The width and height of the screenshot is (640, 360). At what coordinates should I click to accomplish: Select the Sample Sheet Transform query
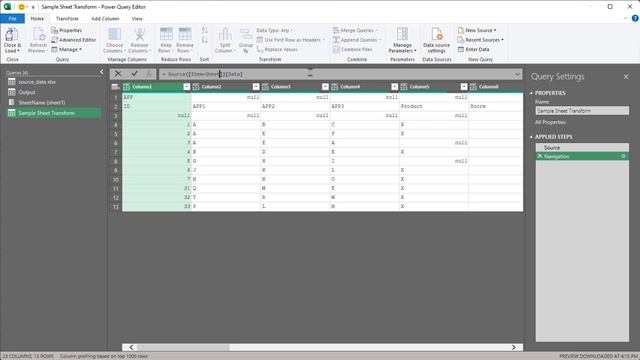pos(53,113)
